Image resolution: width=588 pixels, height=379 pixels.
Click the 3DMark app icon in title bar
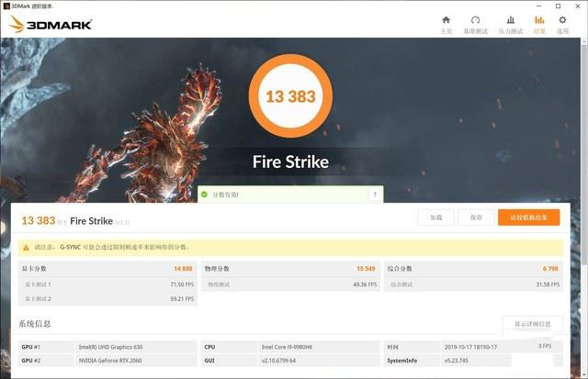[6, 6]
